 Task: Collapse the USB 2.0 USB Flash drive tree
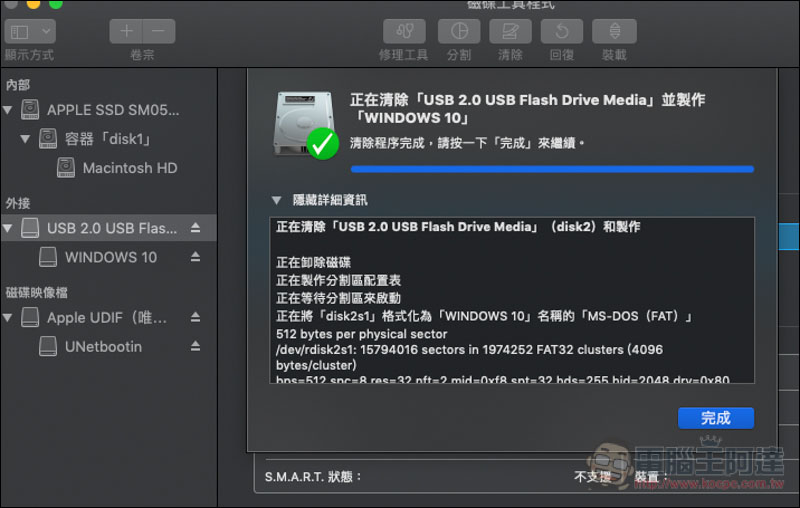pyautogui.click(x=8, y=228)
